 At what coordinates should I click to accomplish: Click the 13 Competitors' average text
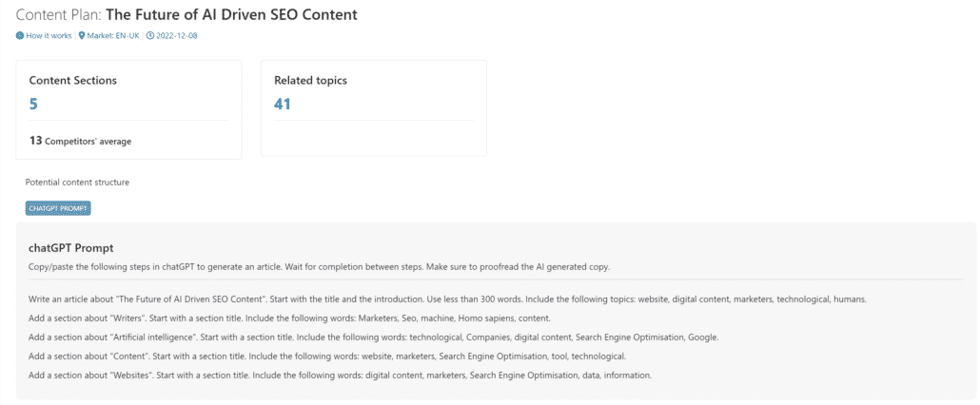80,141
